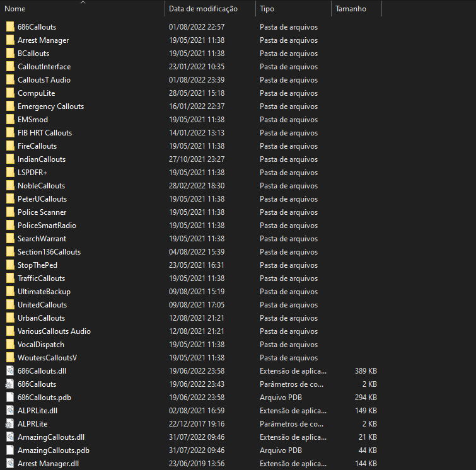Click the 294 KB size value
Image resolution: width=476 pixels, height=470 pixels.
(366, 397)
